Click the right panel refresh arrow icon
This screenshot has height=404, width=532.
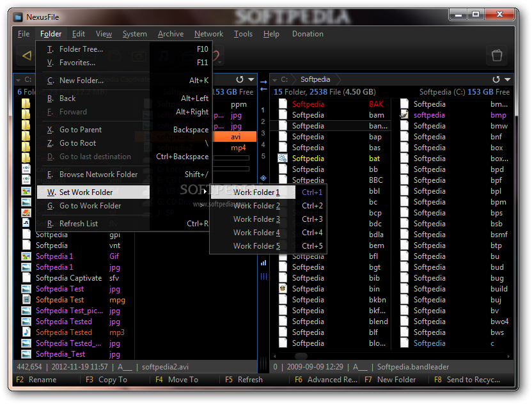click(496, 79)
